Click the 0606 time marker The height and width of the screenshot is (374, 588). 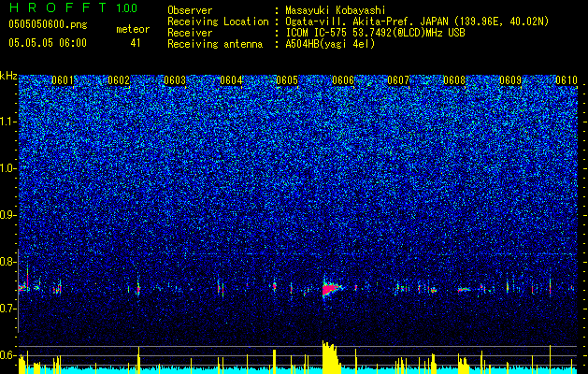point(343,80)
